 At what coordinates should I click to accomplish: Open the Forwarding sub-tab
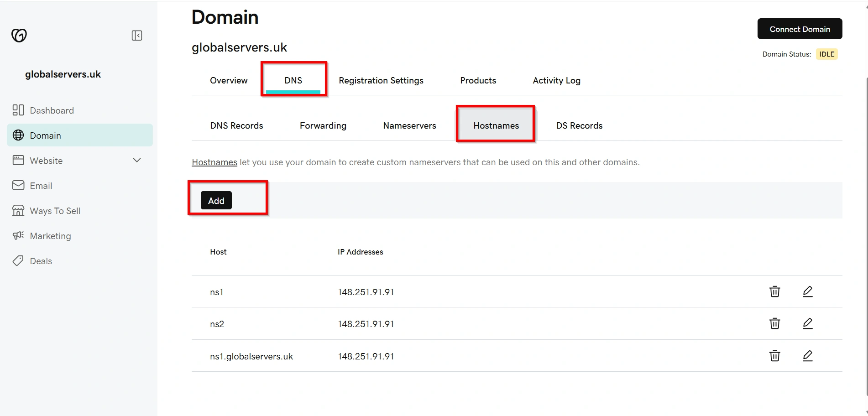(x=323, y=125)
